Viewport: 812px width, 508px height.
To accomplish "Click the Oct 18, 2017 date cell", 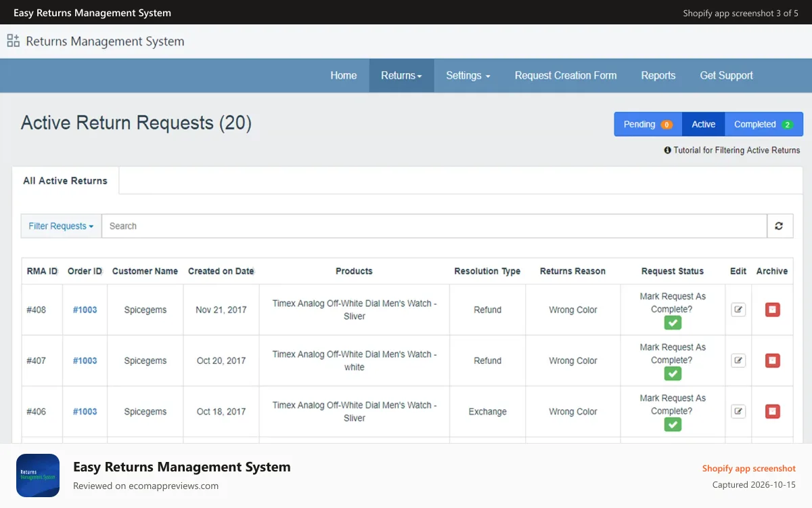I will 221,411.
